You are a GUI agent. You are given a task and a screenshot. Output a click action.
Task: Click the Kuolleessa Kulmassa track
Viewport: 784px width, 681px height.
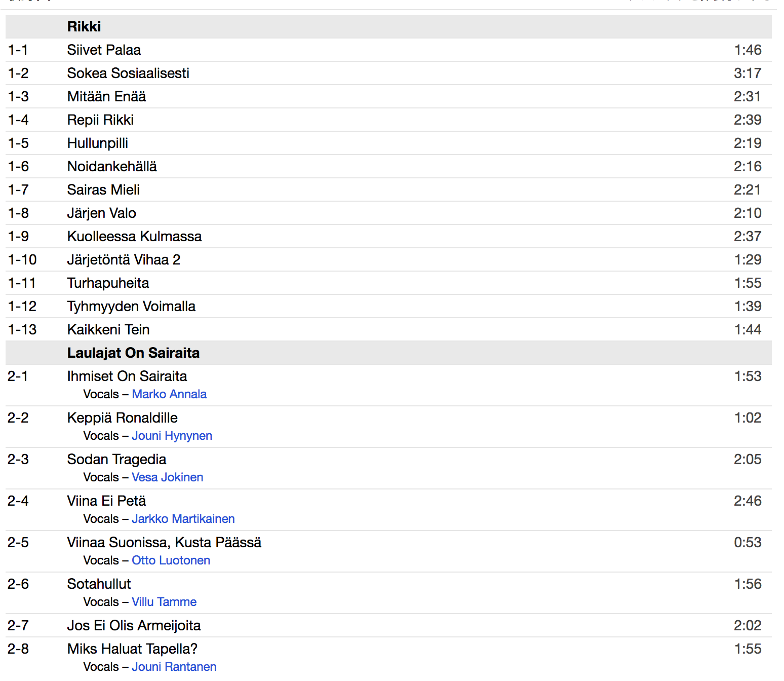[134, 237]
